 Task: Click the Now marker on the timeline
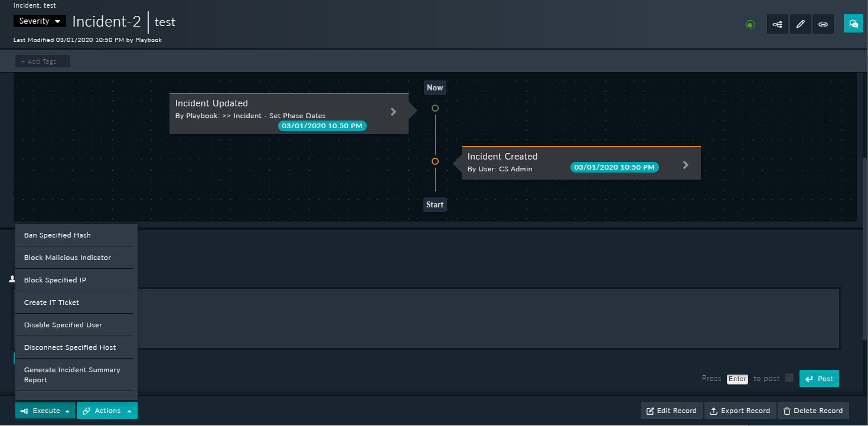435,87
